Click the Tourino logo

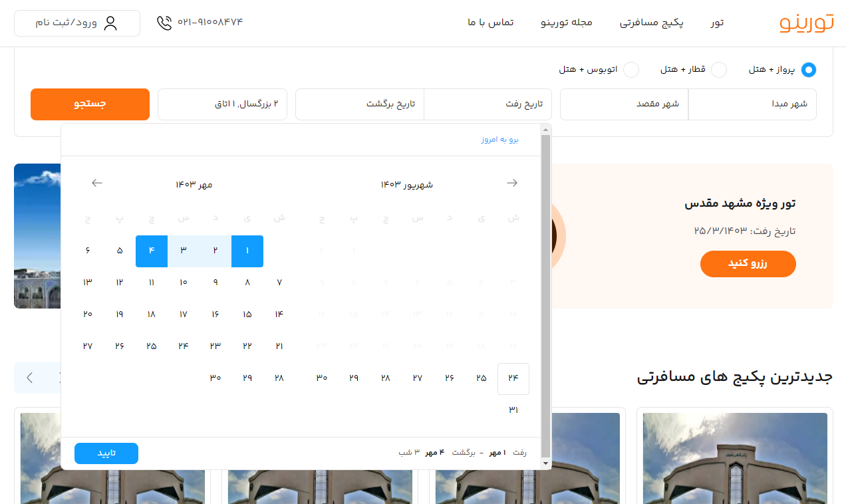[x=806, y=23]
